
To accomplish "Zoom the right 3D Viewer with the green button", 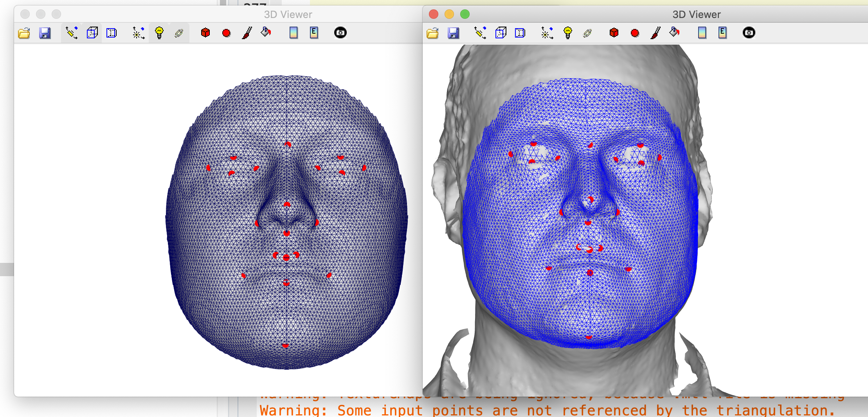I will (x=465, y=14).
